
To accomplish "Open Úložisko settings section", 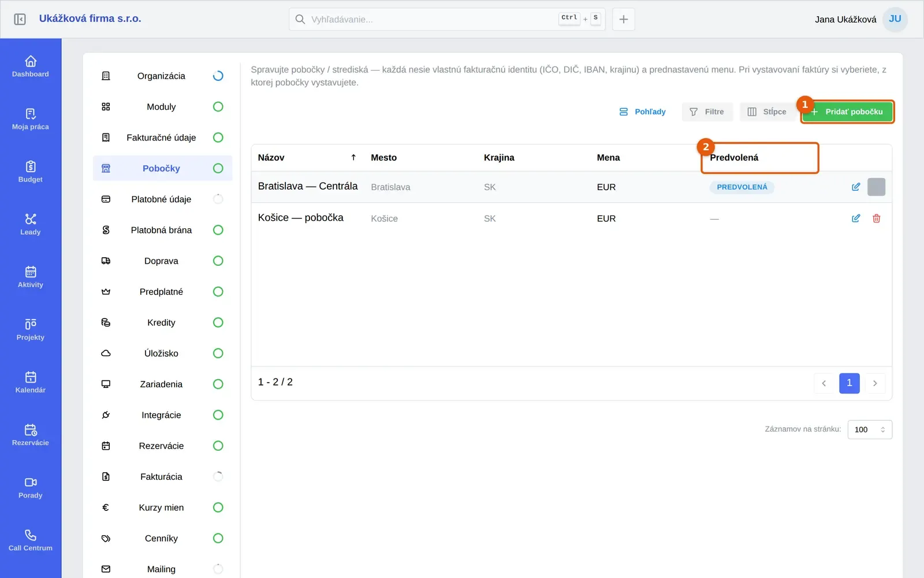I will pyautogui.click(x=162, y=353).
